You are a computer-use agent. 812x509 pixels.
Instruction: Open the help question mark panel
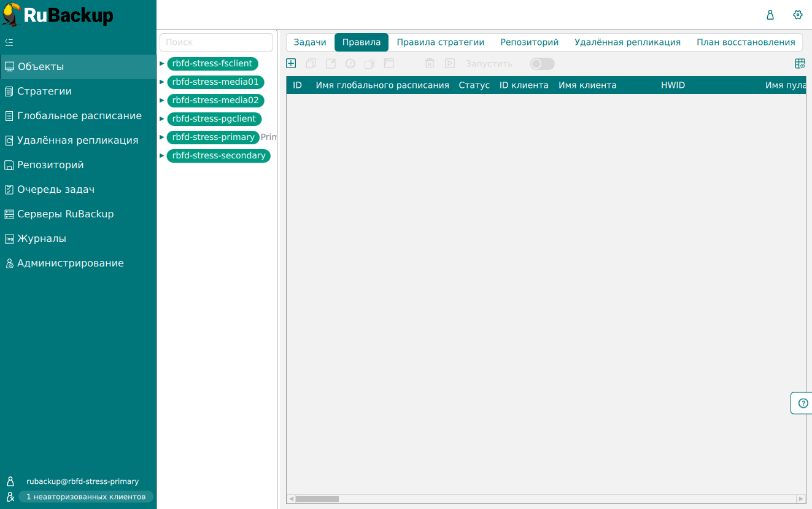click(803, 403)
